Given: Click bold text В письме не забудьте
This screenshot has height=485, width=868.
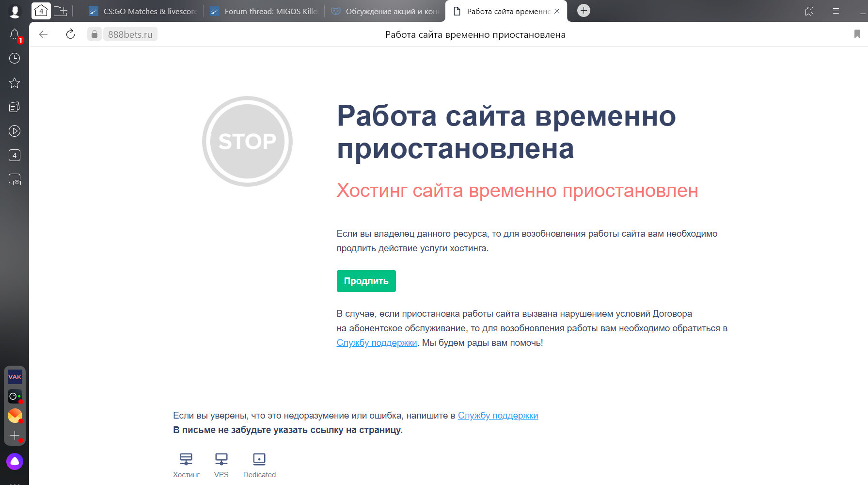Looking at the screenshot, I should 288,430.
